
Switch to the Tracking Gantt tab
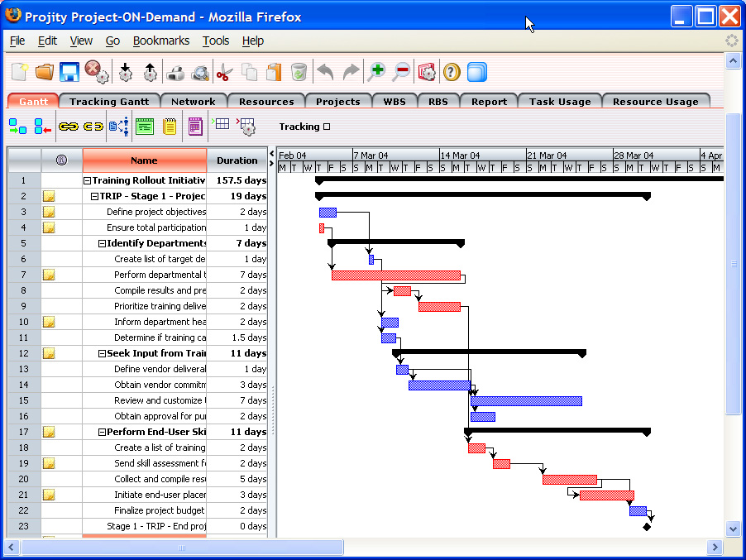[109, 102]
